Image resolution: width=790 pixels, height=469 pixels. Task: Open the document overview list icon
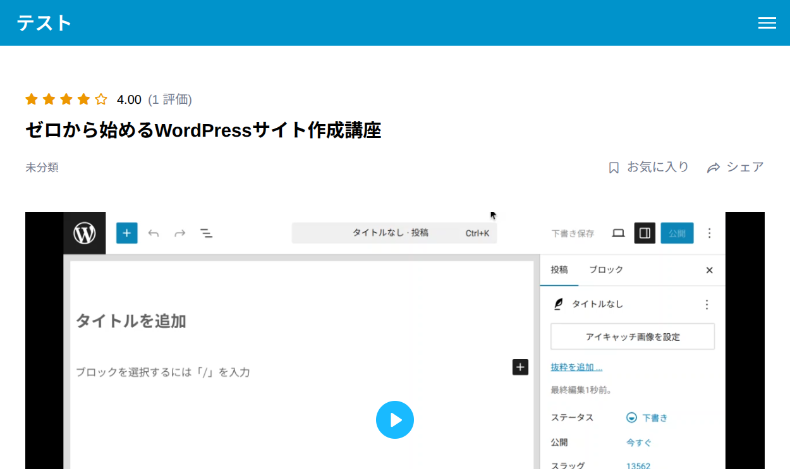coord(206,233)
